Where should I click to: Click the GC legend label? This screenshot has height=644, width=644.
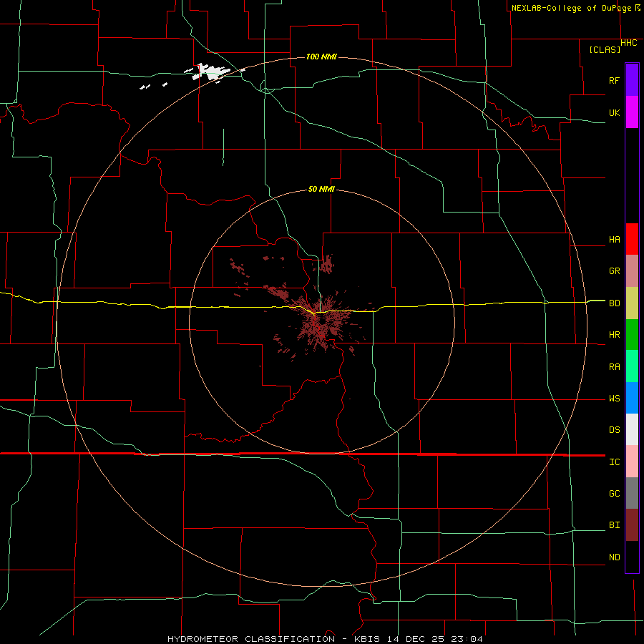click(x=614, y=494)
